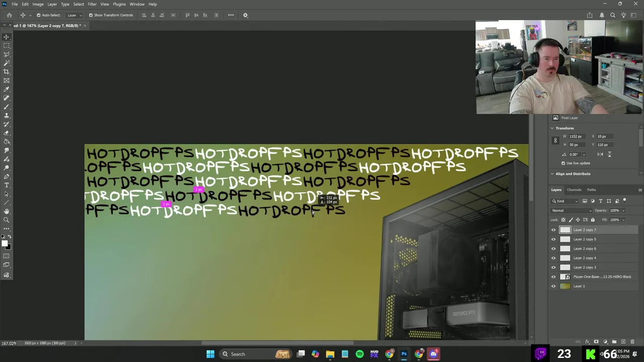Screen dimensions: 644x362
Task: Open the File menu
Action: (x=15, y=4)
